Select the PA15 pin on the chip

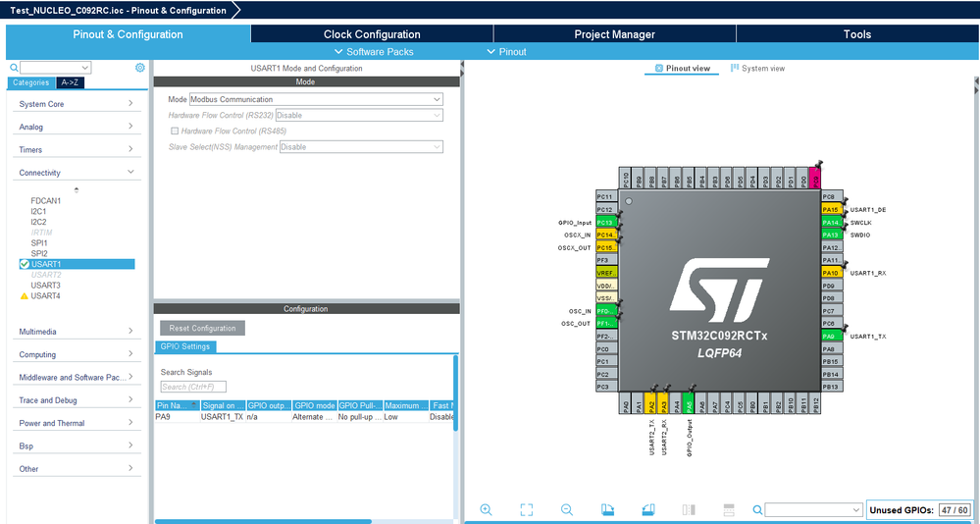pyautogui.click(x=832, y=209)
